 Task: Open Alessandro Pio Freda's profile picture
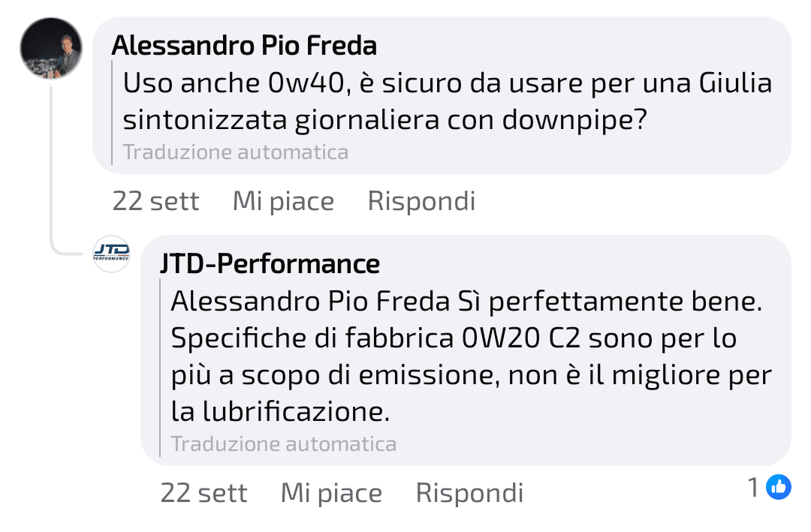pyautogui.click(x=51, y=48)
